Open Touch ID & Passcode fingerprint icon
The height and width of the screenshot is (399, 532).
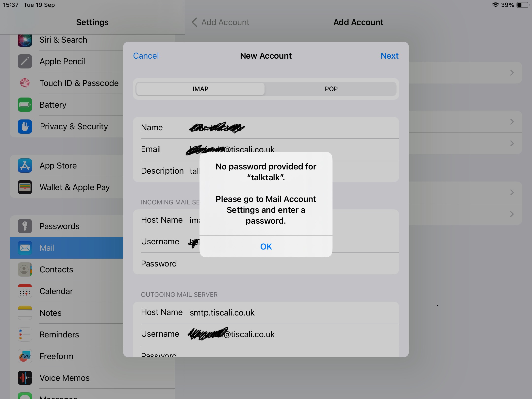pyautogui.click(x=25, y=83)
